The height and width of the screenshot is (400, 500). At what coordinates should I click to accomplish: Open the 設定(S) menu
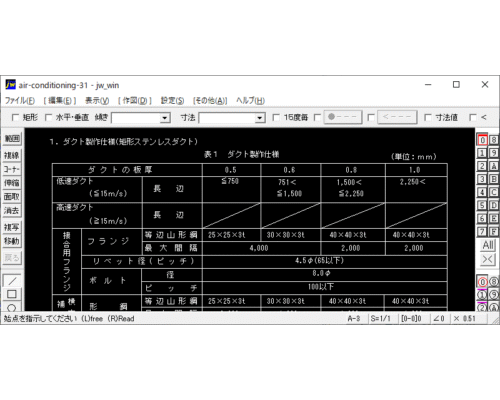[172, 100]
